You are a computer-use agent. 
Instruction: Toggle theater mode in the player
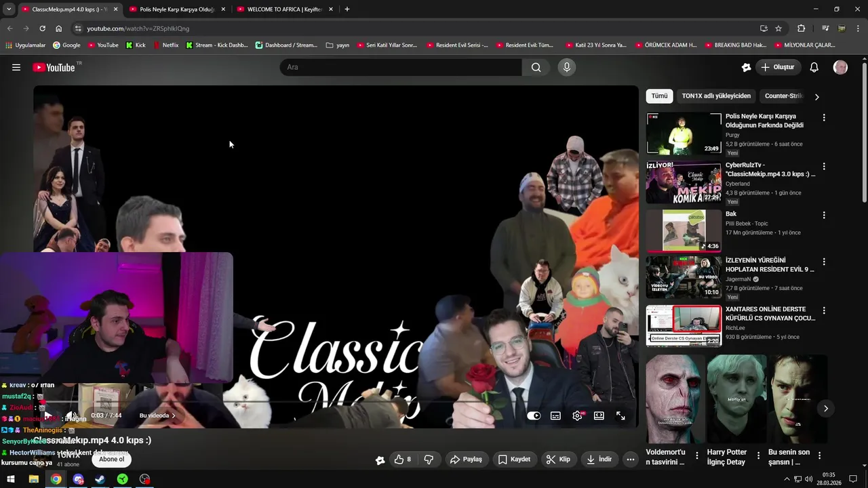point(599,415)
